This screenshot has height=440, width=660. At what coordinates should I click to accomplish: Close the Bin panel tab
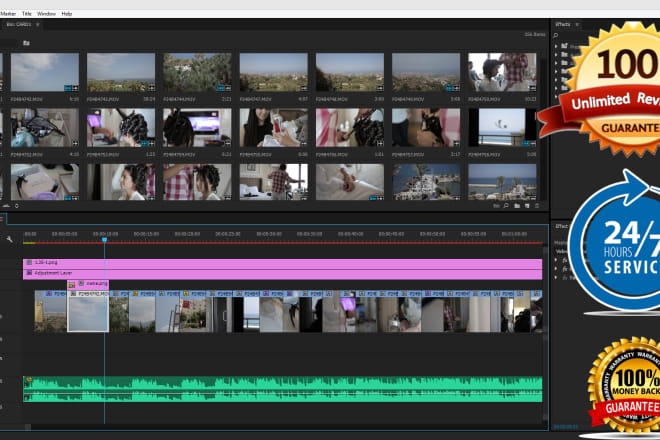(x=37, y=24)
